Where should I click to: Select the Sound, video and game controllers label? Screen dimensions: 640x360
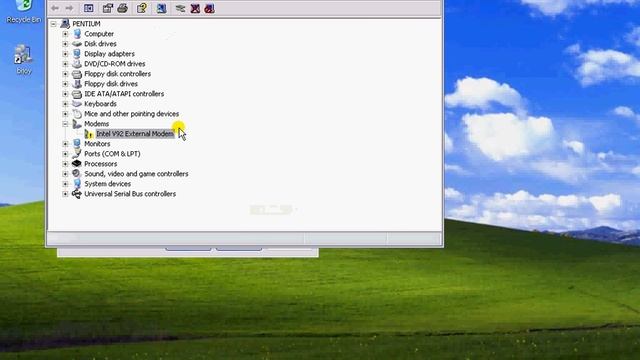136,174
